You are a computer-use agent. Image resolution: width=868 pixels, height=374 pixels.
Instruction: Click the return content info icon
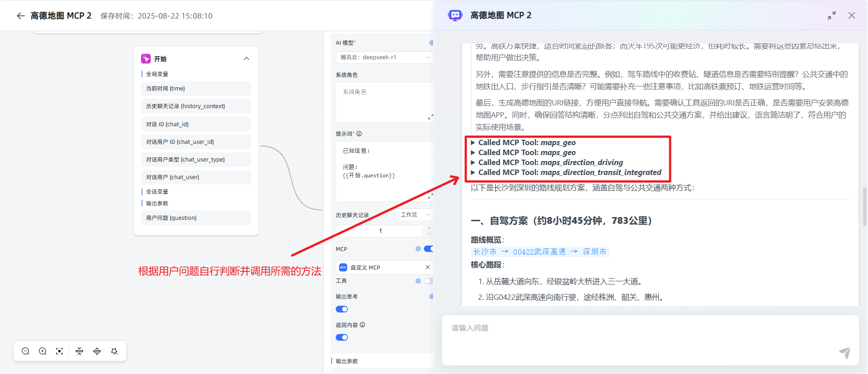tap(363, 325)
